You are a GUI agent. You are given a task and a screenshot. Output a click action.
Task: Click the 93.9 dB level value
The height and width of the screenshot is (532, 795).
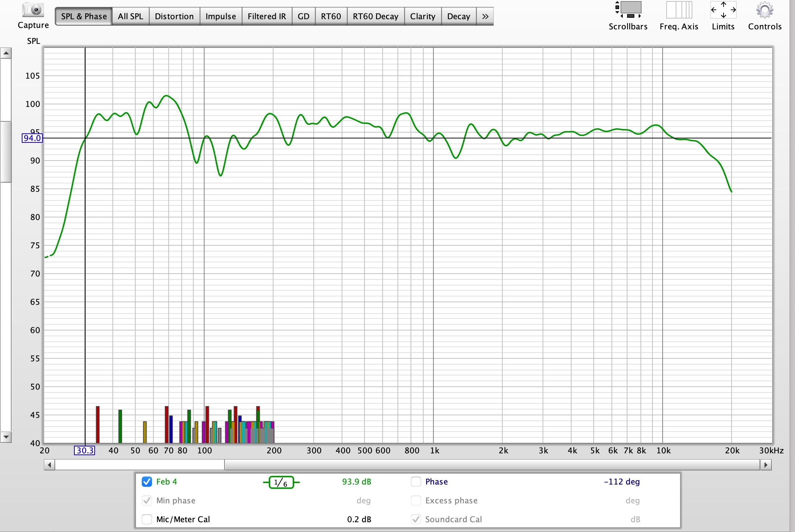357,482
